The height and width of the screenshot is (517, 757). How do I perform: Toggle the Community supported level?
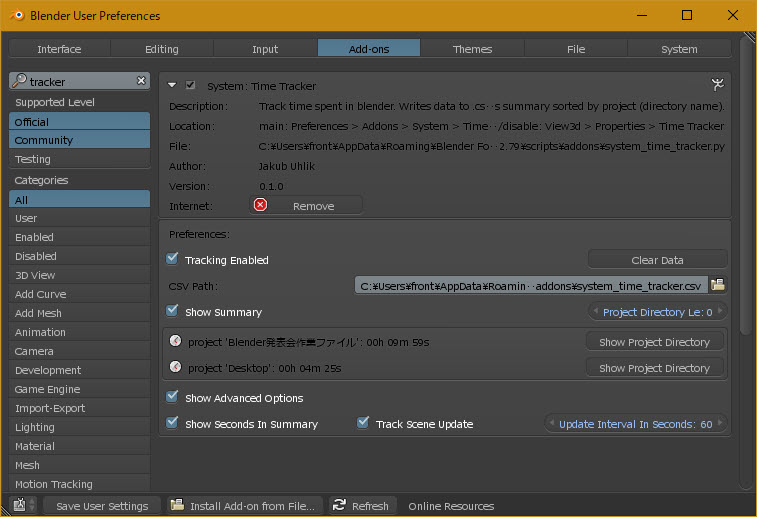tap(80, 140)
